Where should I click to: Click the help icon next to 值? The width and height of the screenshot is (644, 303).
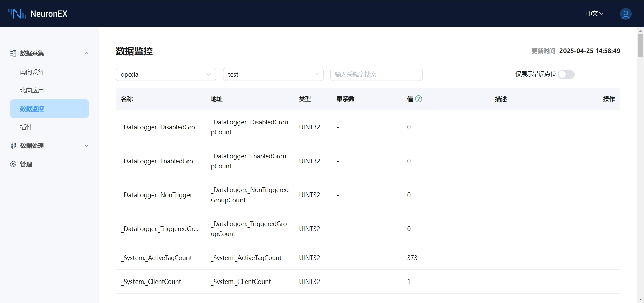pos(418,99)
